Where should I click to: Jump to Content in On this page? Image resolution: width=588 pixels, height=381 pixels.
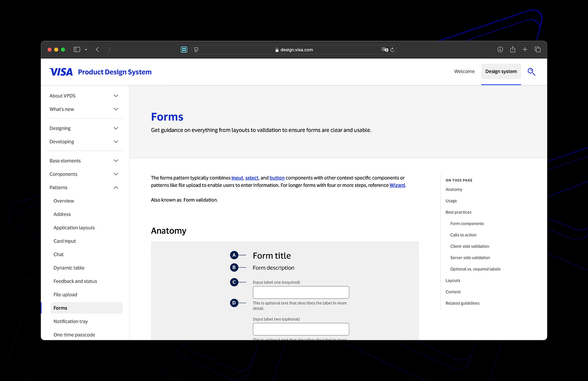(453, 292)
